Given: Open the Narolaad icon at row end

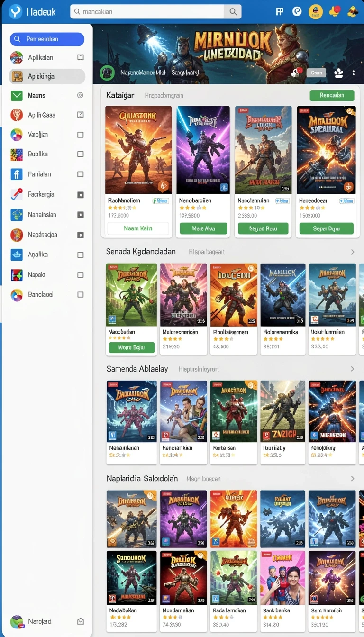Looking at the screenshot, I should click(81, 621).
